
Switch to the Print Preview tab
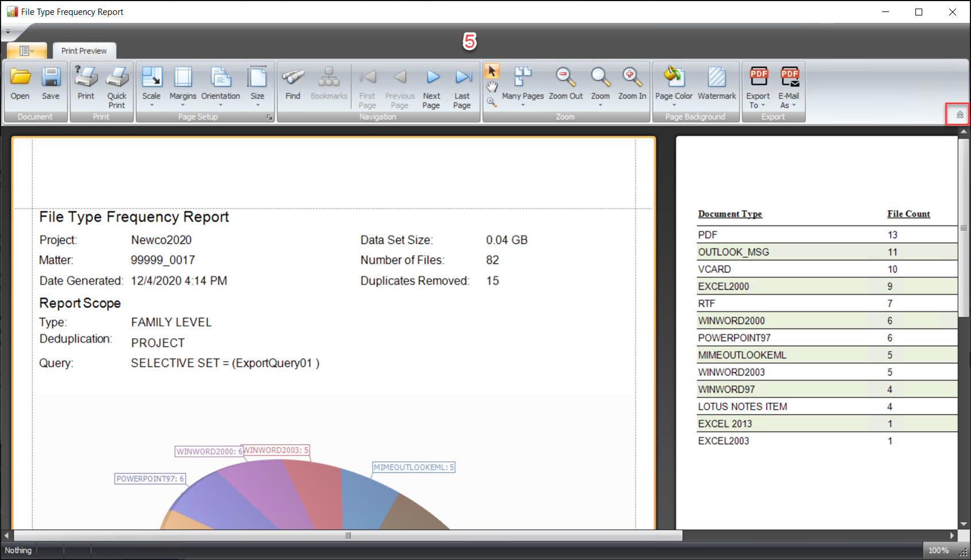(84, 50)
